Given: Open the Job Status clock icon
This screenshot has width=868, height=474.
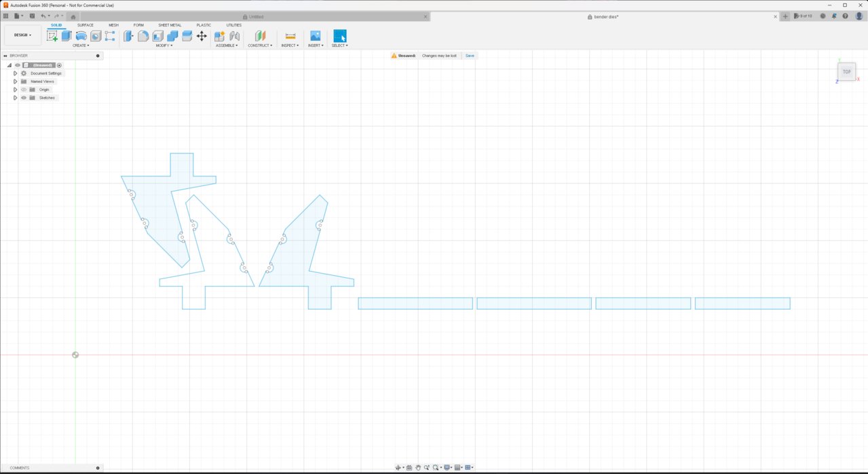Looking at the screenshot, I should pos(823,16).
